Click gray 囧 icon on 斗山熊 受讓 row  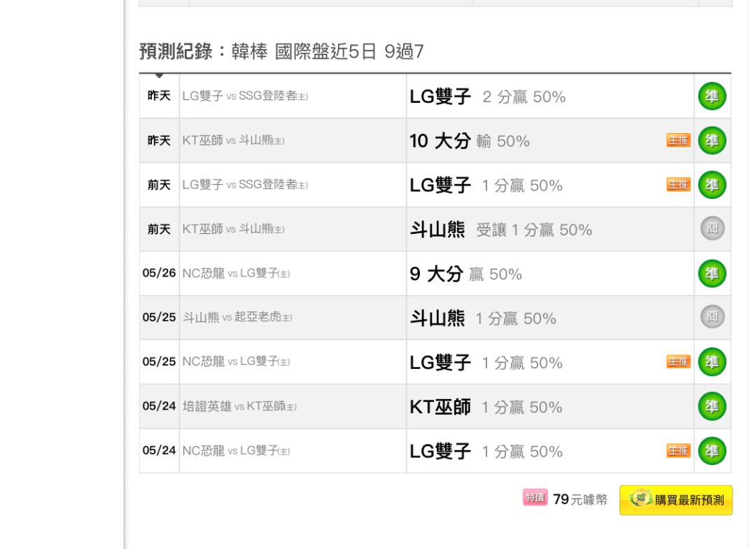(712, 228)
